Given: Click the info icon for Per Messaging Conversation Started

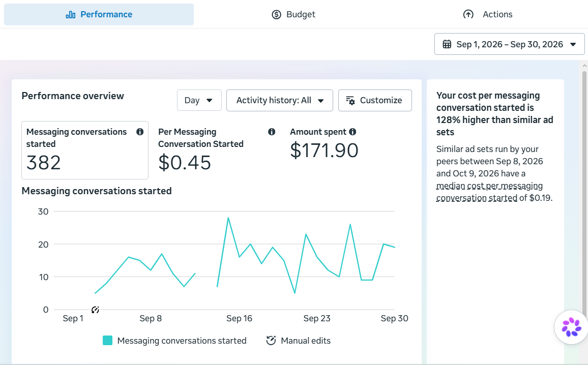Looking at the screenshot, I should point(272,132).
